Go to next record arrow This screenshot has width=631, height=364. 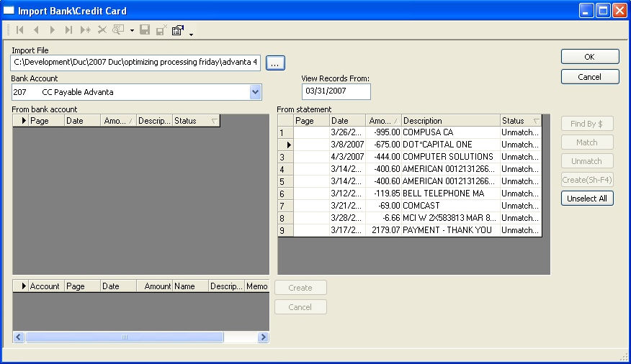coord(53,29)
